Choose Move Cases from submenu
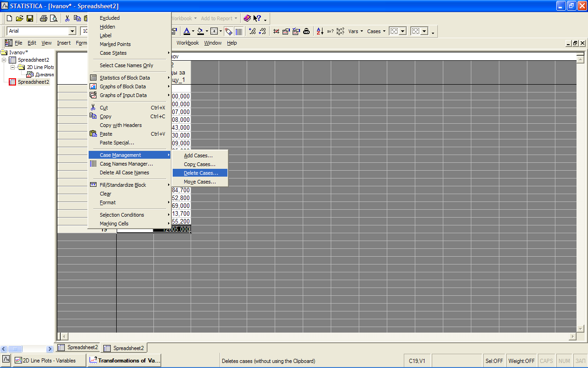Viewport: 588px width, 368px height. point(200,182)
